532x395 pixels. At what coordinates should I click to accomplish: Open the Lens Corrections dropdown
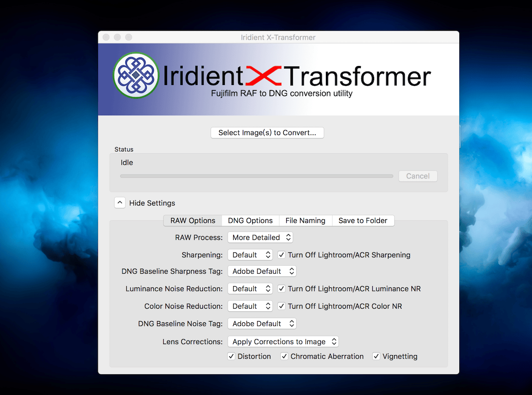(x=283, y=341)
